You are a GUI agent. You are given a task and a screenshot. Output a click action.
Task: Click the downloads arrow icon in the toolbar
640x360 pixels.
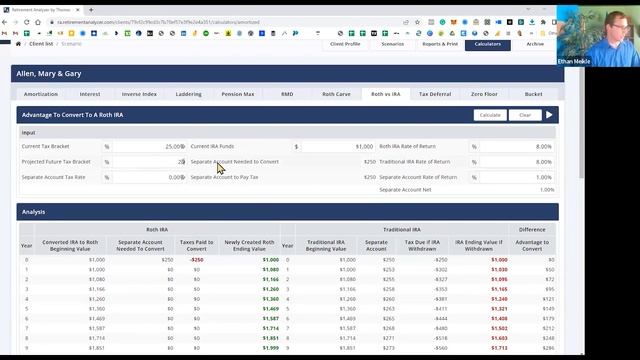(532, 22)
